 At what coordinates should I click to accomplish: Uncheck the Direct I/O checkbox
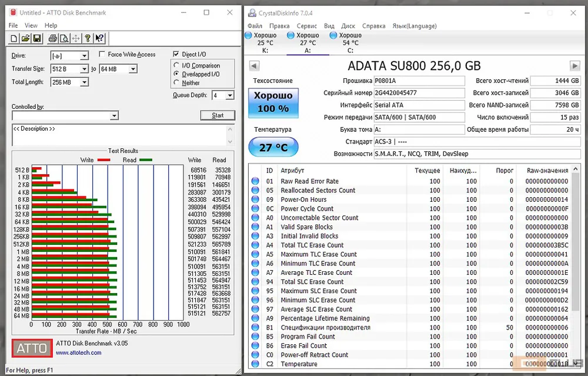tap(176, 54)
